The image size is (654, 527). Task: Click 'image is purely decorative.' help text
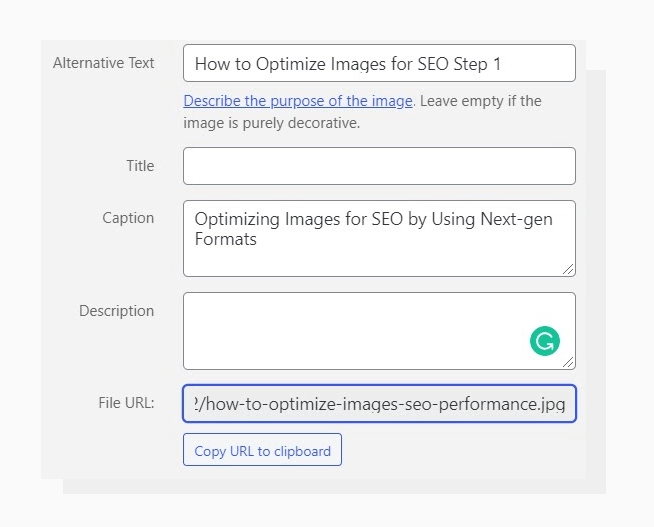click(x=272, y=123)
